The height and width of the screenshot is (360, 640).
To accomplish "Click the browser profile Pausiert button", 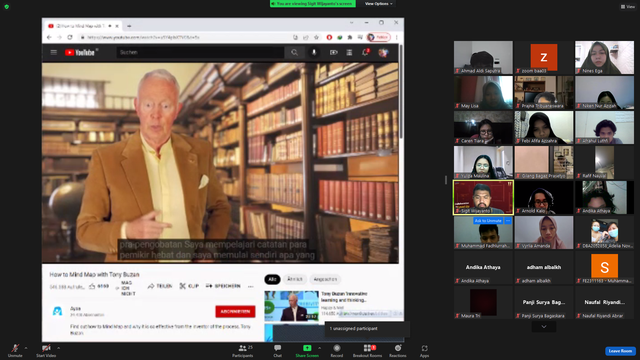I will [378, 37].
